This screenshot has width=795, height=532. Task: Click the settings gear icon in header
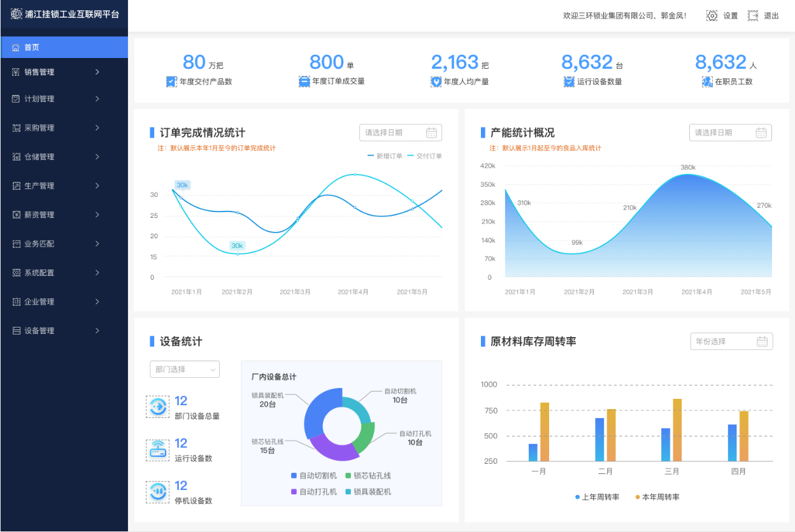coord(712,16)
